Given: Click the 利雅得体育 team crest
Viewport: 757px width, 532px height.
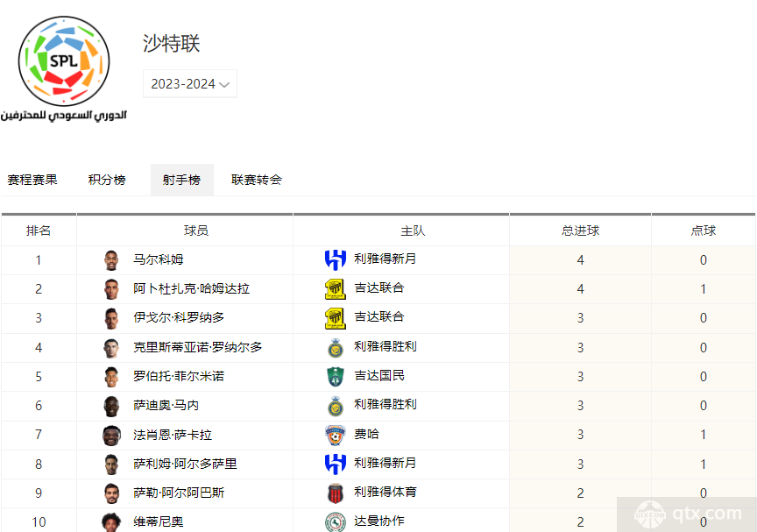Looking at the screenshot, I should coord(335,493).
